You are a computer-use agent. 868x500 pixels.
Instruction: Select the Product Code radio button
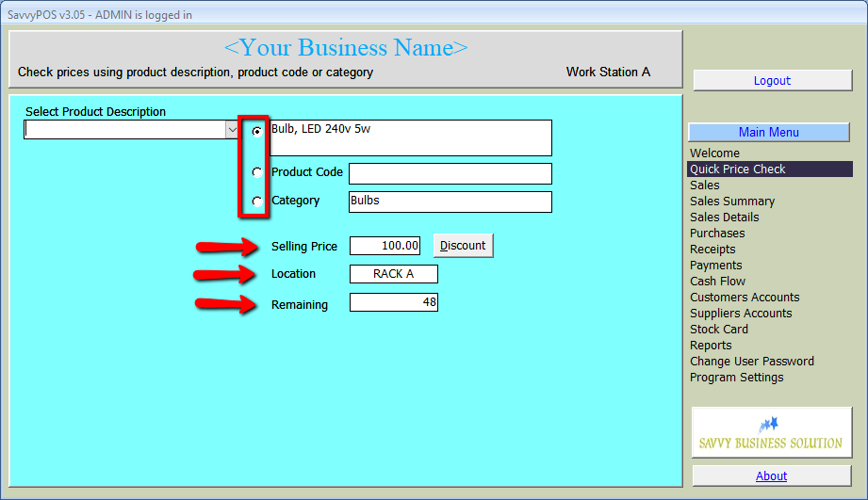257,172
